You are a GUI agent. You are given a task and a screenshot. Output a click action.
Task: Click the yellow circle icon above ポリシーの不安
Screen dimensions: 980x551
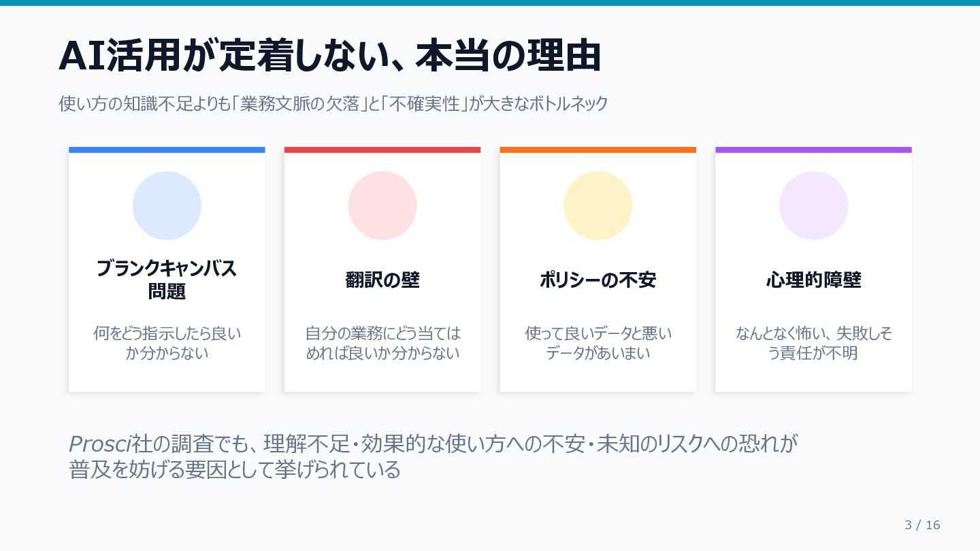click(598, 205)
